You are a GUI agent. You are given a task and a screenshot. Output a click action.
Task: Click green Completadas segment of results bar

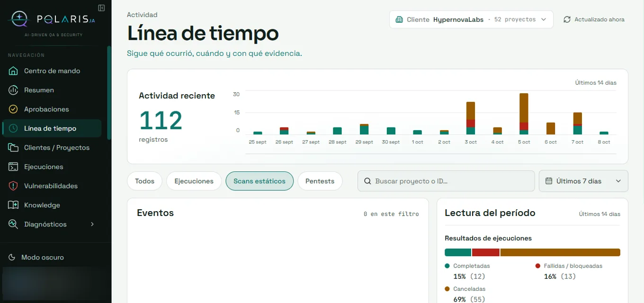458,252
